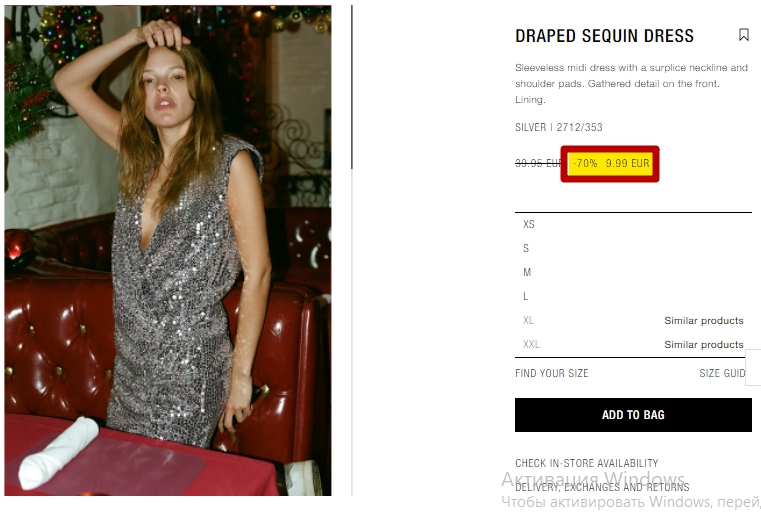Pick the unavailable XXL size
Screen dimensions: 761x515
point(531,344)
